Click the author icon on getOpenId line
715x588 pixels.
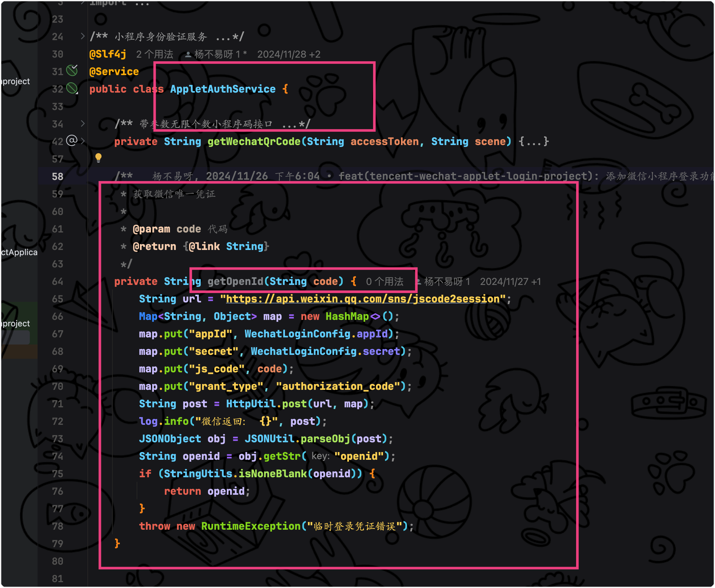pos(419,281)
